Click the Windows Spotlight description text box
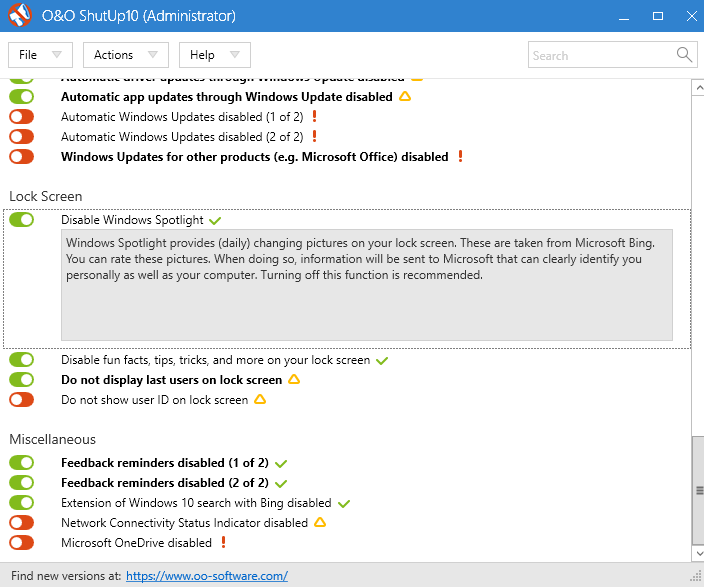Screen dimensions: 704x587 tap(367, 285)
